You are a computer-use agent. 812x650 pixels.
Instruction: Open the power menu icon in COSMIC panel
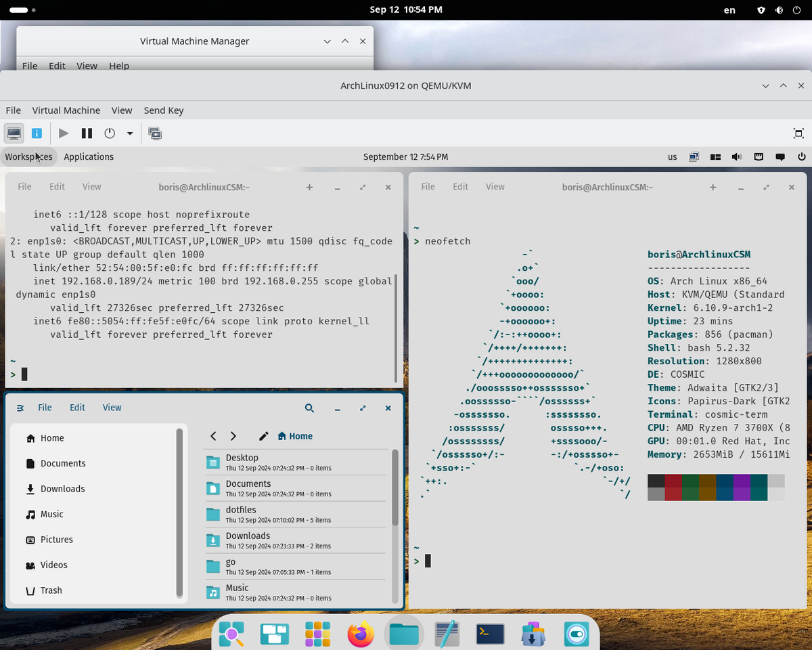[802, 156]
